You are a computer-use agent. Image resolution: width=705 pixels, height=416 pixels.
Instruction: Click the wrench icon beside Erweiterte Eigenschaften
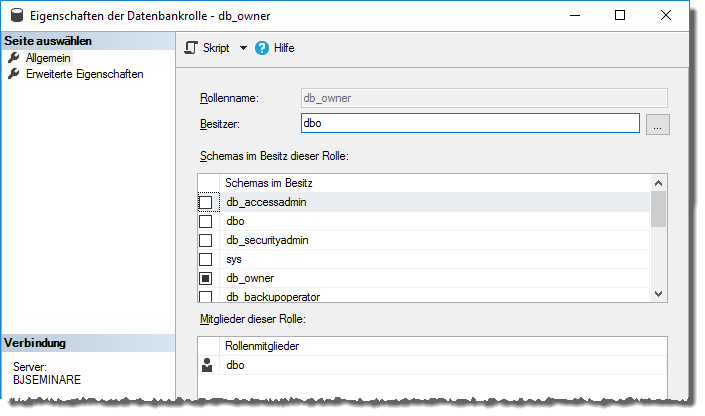[14, 74]
